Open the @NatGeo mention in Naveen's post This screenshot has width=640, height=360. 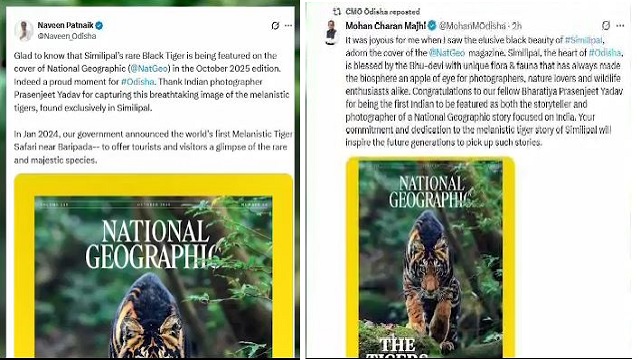(x=149, y=69)
